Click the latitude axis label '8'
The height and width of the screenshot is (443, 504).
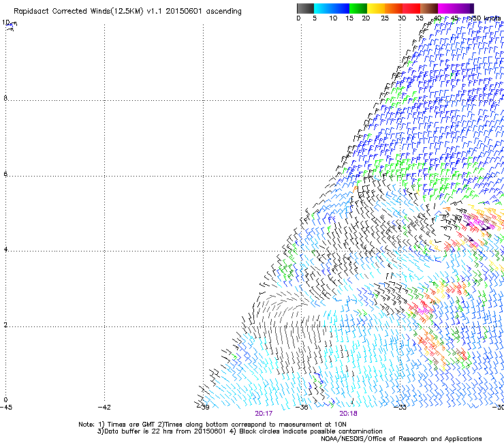(x=5, y=98)
